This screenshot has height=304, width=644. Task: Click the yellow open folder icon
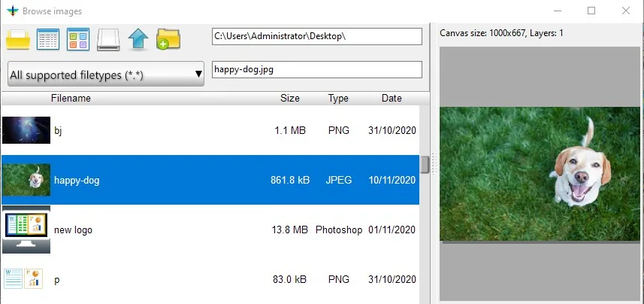[x=18, y=40]
